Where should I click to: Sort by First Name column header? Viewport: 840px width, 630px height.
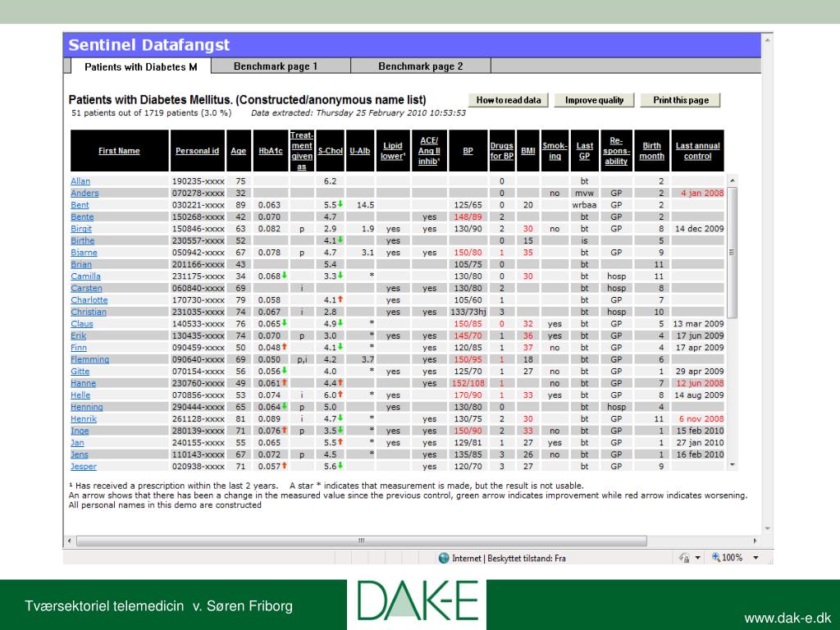(119, 151)
